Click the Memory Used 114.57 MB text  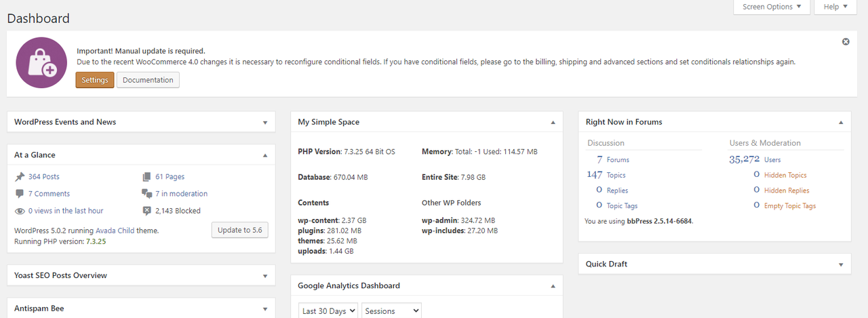(x=479, y=152)
